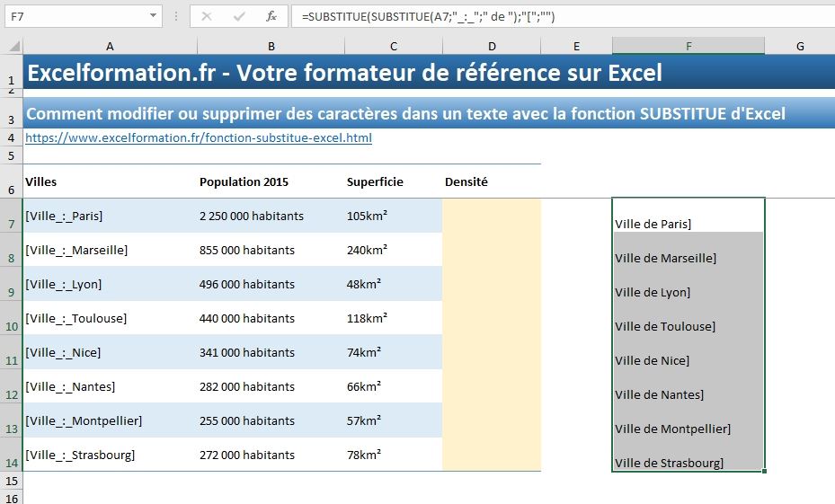
Task: Select the Densité header cell
Action: (491, 182)
